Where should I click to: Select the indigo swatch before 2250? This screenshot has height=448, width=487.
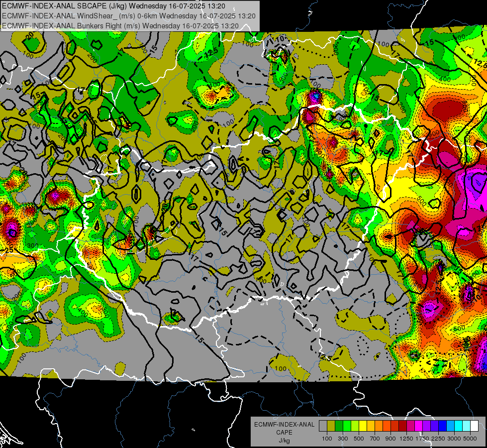point(434,426)
